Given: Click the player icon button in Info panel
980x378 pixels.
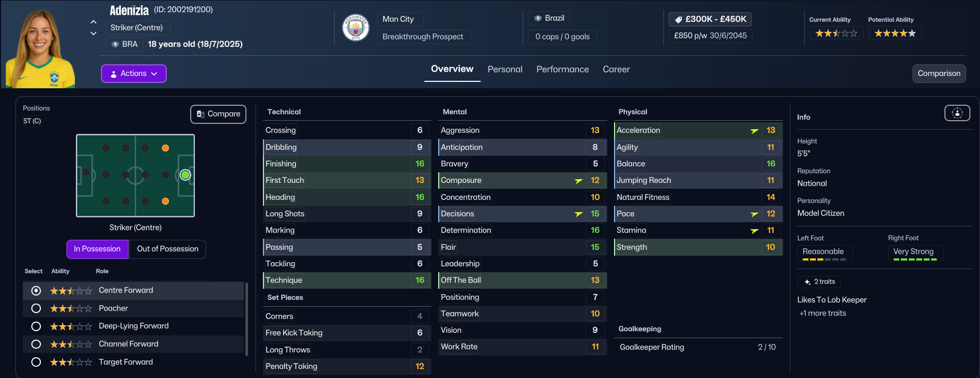Looking at the screenshot, I should click(957, 113).
